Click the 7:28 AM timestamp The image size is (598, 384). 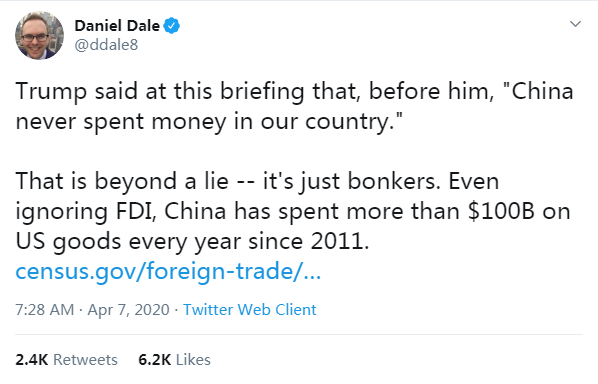tap(45, 309)
